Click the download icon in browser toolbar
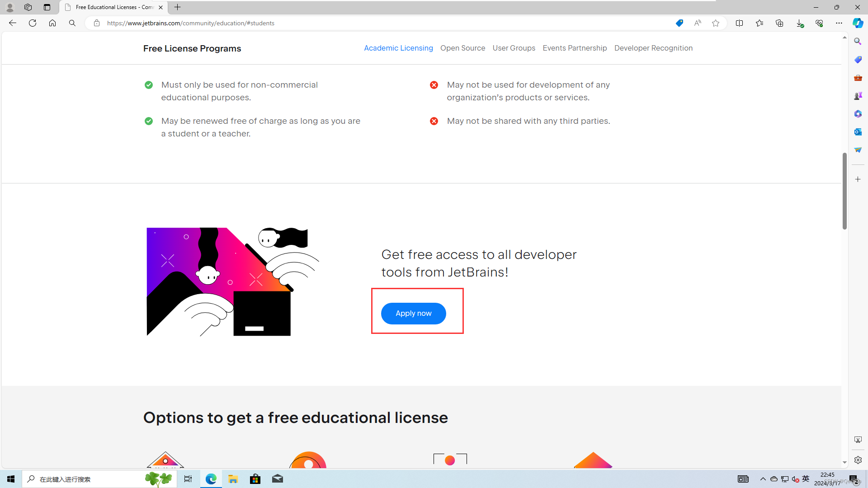This screenshot has width=868, height=488. click(800, 23)
